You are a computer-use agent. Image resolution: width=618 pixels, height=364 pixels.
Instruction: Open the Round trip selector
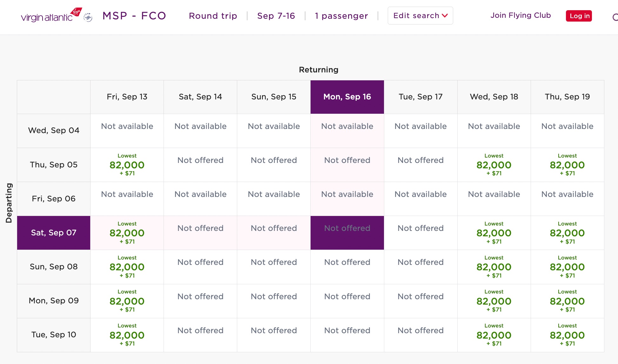213,16
